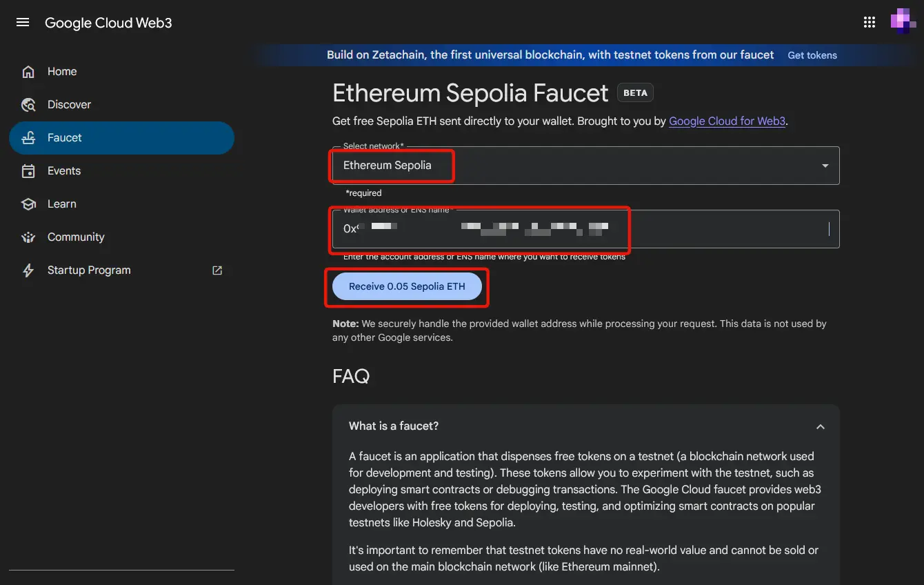Click the Events calendar icon
The width and height of the screenshot is (924, 585).
click(x=28, y=171)
